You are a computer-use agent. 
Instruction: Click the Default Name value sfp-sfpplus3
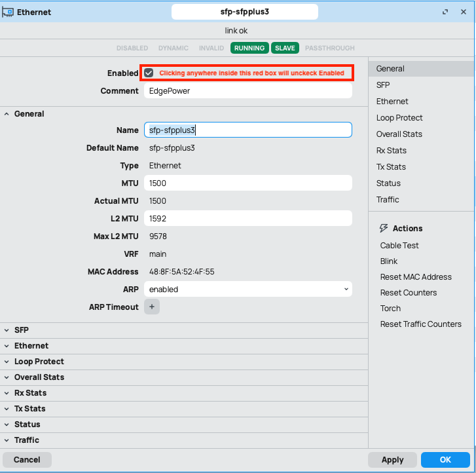(x=172, y=148)
